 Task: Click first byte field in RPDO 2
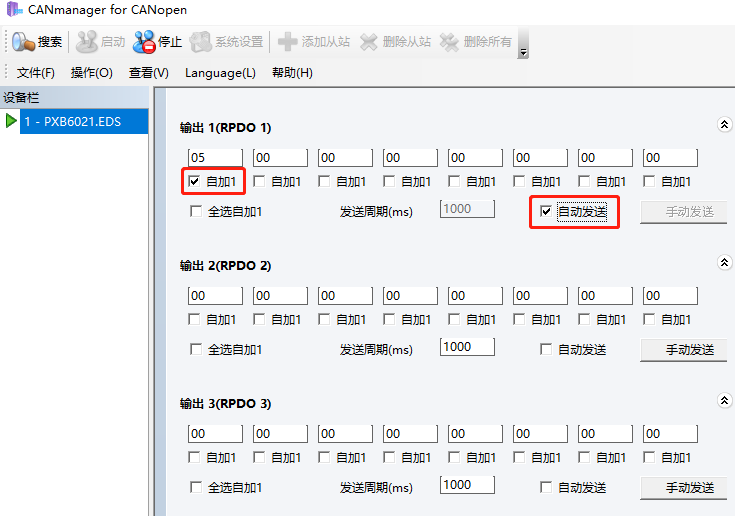[215, 296]
